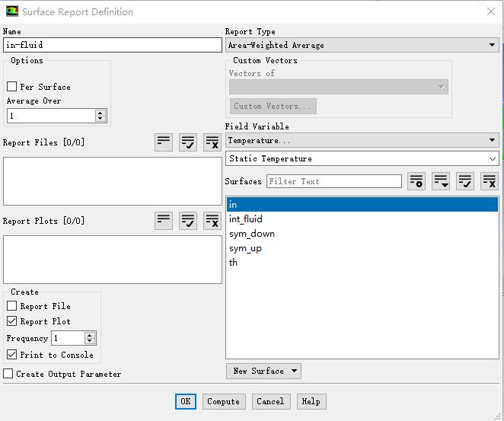Click the OK button
This screenshot has height=421, width=504.
coord(186,401)
